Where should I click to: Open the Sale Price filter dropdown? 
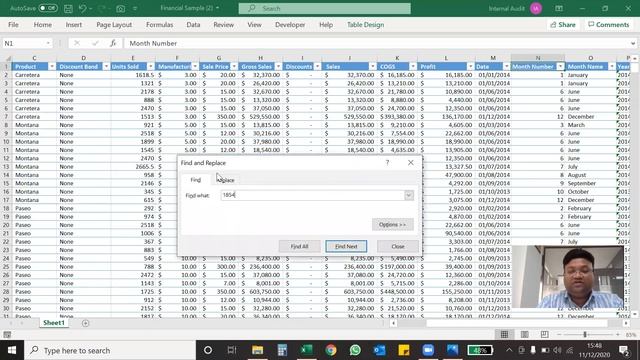[234, 67]
